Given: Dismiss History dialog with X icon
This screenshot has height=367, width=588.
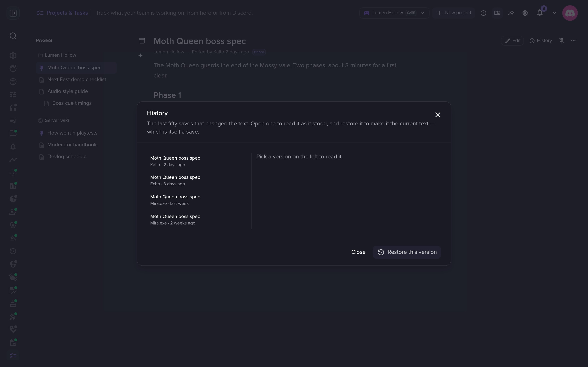Looking at the screenshot, I should (438, 115).
